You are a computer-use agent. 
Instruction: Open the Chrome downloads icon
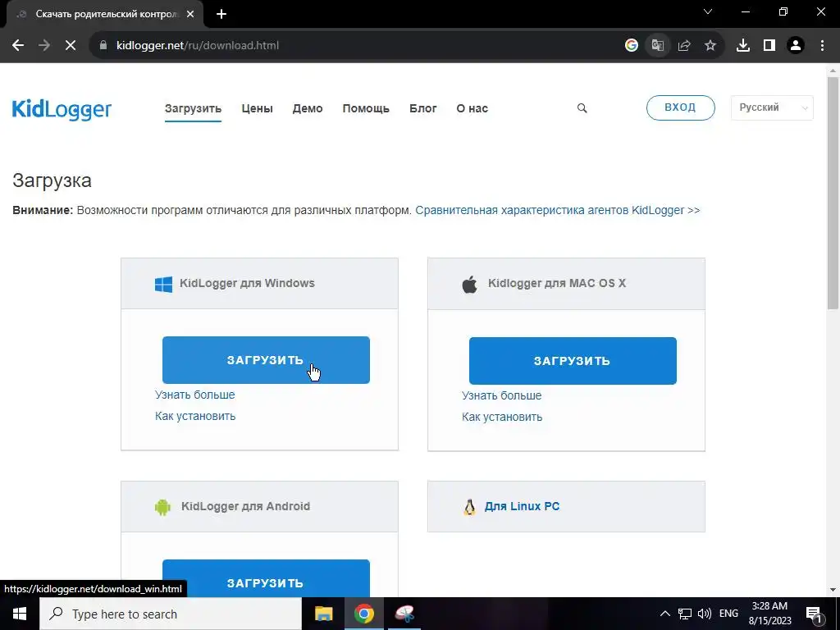(743, 46)
